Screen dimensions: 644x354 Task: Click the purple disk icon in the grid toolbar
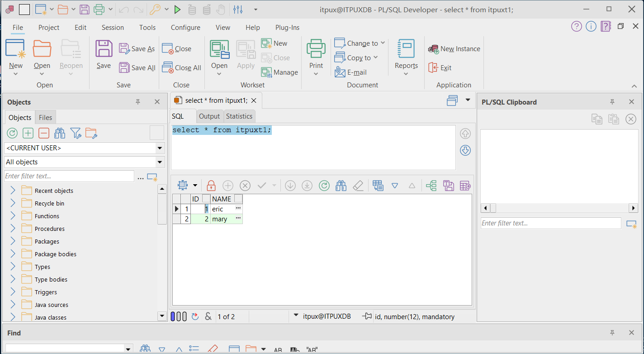coord(448,185)
